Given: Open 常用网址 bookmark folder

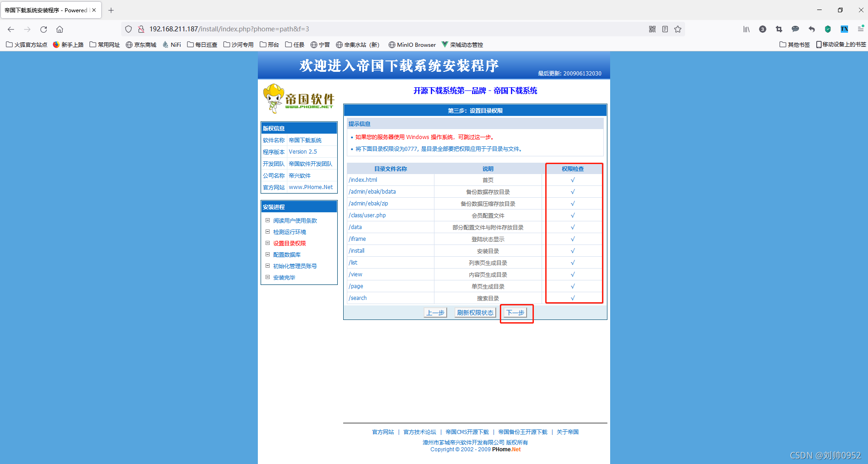Looking at the screenshot, I should click(x=105, y=45).
